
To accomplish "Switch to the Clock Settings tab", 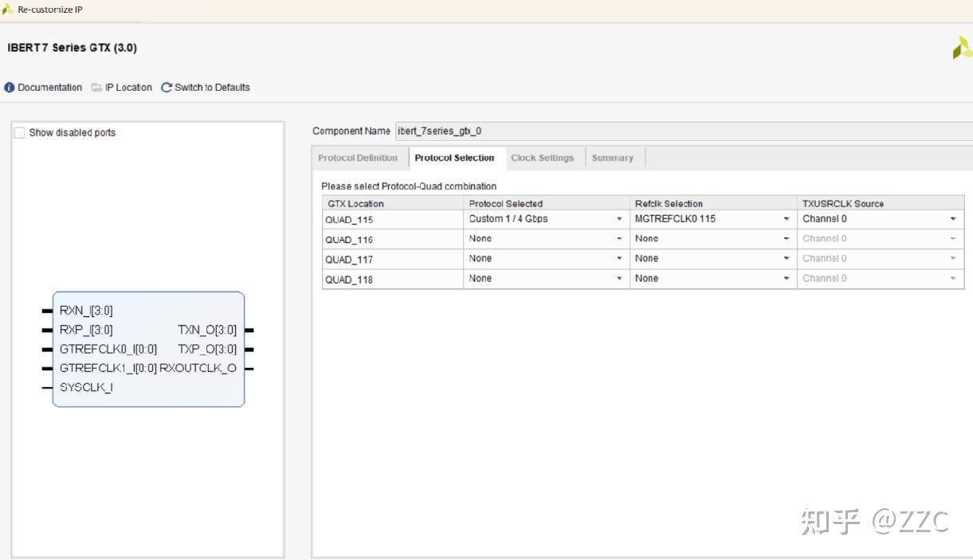I will (542, 158).
